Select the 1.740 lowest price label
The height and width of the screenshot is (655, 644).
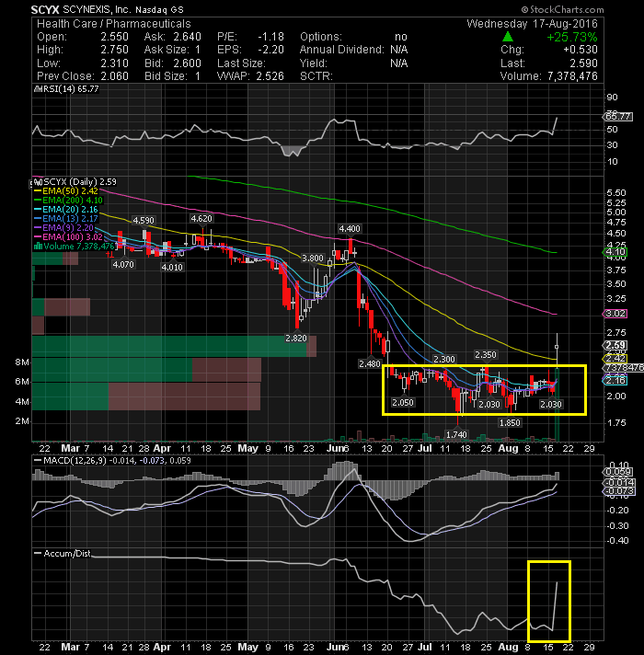(x=456, y=435)
